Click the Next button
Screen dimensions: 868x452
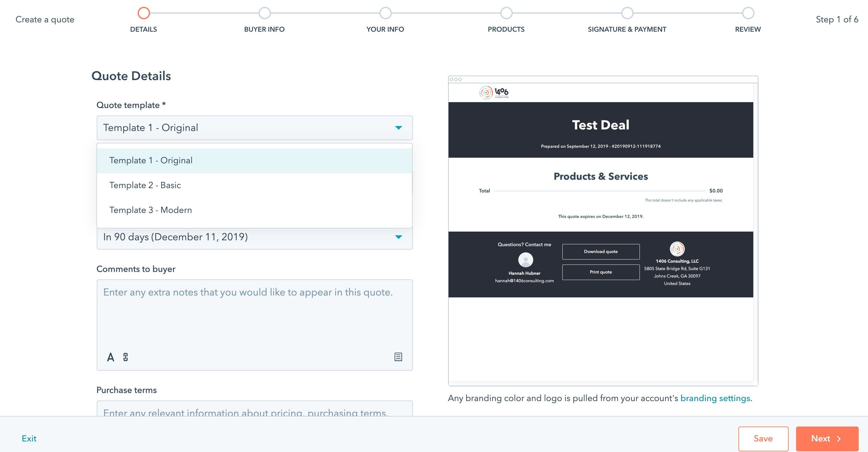point(827,438)
